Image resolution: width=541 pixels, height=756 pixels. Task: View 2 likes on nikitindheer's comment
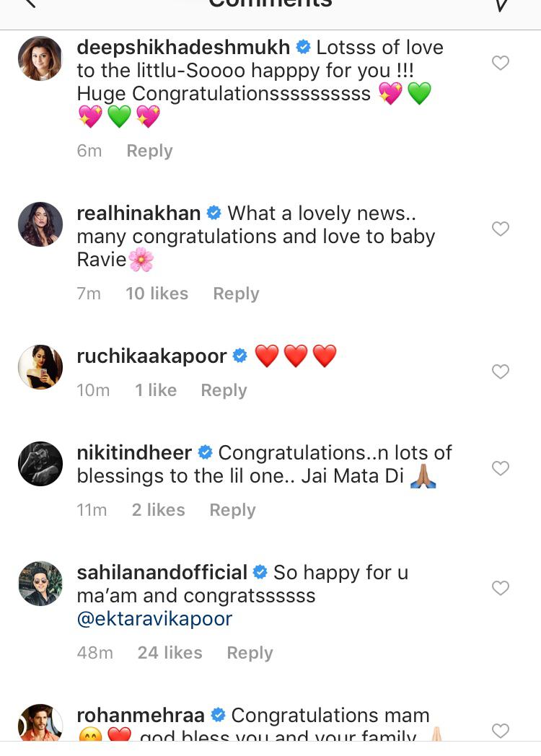tap(158, 510)
